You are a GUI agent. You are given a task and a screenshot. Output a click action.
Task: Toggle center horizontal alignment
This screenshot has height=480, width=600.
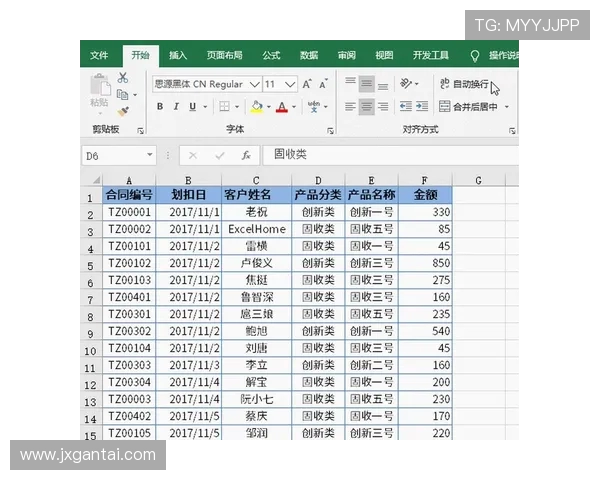367,107
